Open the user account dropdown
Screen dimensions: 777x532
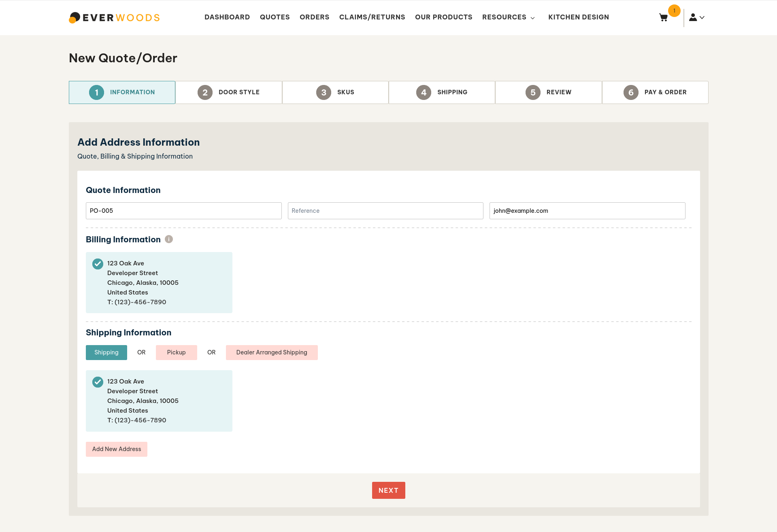click(x=697, y=17)
